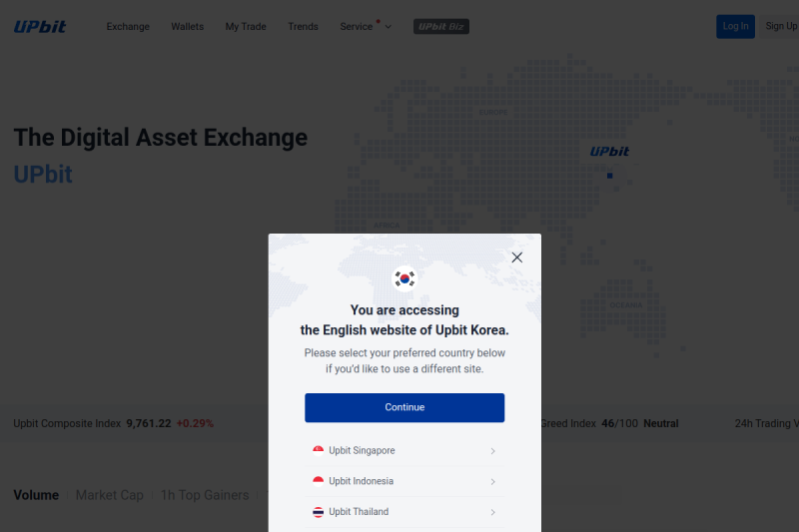Switch to the Market Cap tab
The image size is (799, 532).
pos(110,495)
